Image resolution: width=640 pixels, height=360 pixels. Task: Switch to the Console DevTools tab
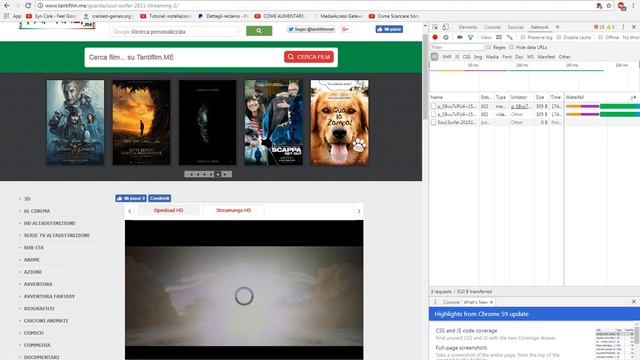point(492,27)
